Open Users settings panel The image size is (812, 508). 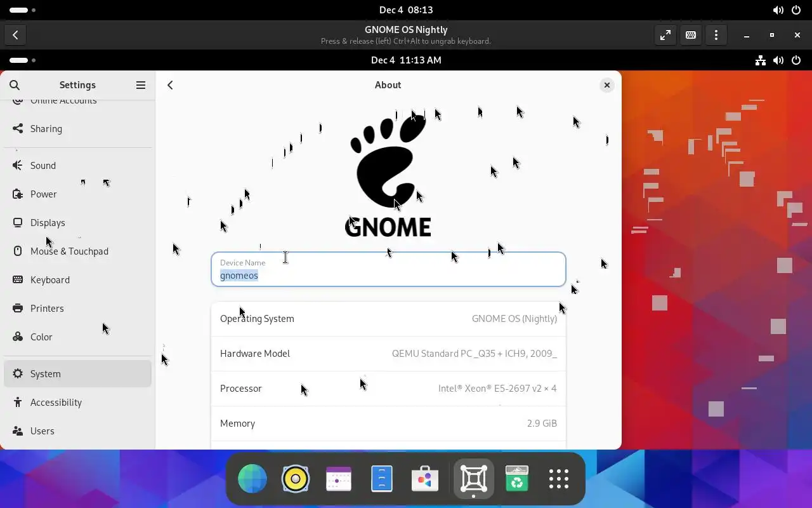pyautogui.click(x=77, y=431)
